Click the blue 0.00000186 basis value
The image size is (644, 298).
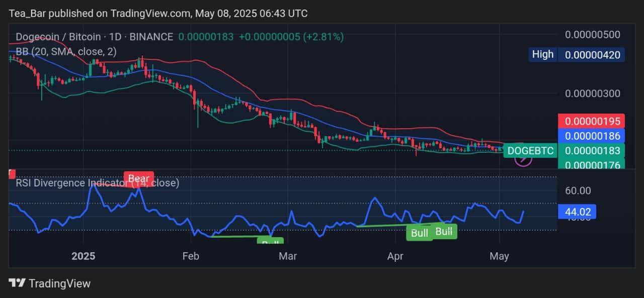(x=592, y=136)
